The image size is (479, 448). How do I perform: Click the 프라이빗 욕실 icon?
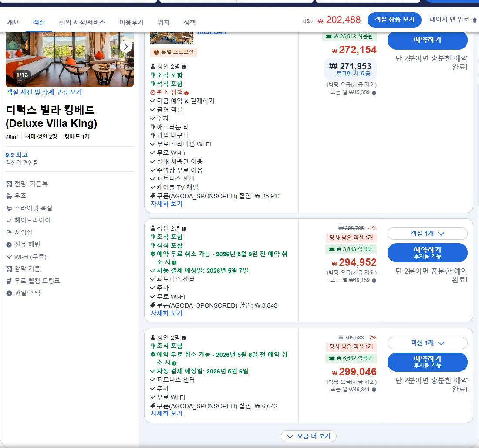tap(9, 208)
